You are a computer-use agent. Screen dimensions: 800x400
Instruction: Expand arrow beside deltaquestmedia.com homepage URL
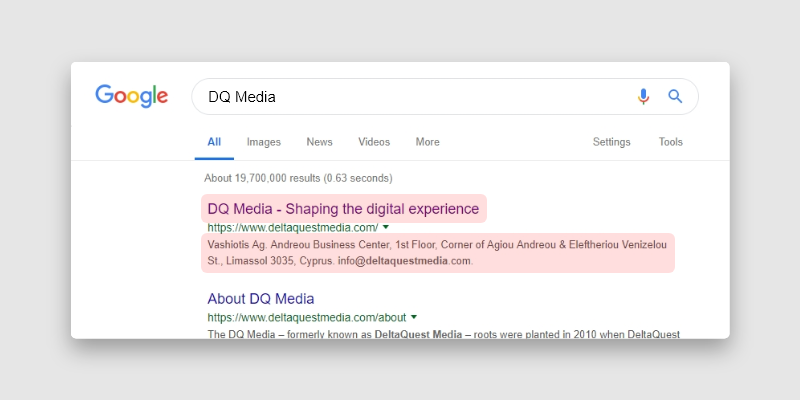click(x=386, y=227)
